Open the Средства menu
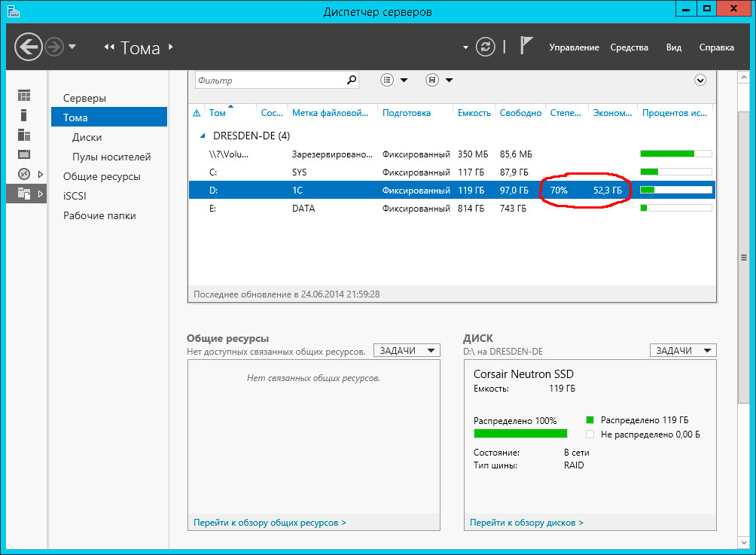Screen dimensions: 756x555 tap(629, 47)
